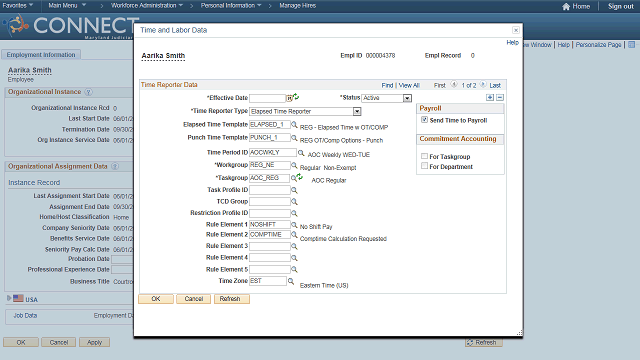
Task: Click the Aarika Smith name in dialog
Action: pos(163,56)
